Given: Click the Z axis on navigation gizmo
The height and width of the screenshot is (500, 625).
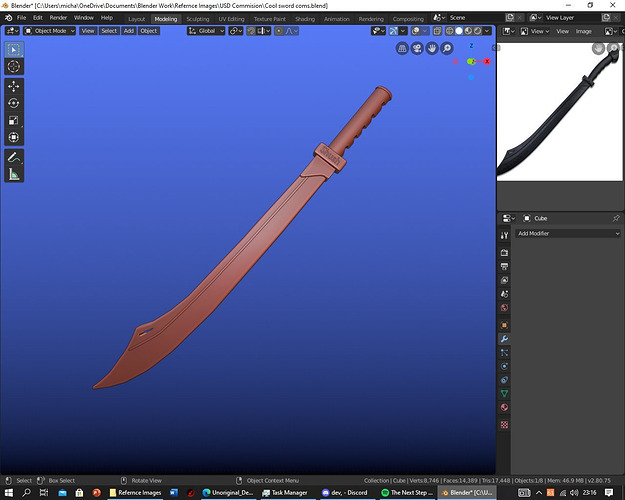Looking at the screenshot, I should tap(471, 46).
